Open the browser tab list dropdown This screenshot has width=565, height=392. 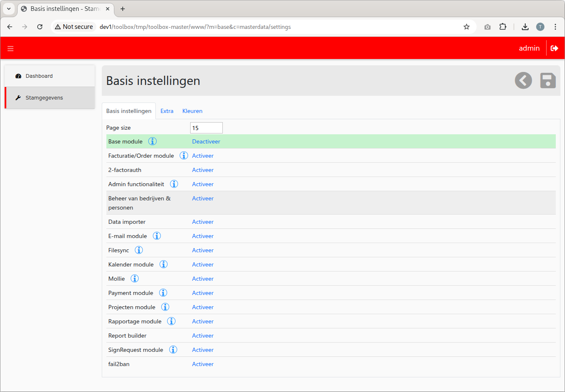coord(9,9)
